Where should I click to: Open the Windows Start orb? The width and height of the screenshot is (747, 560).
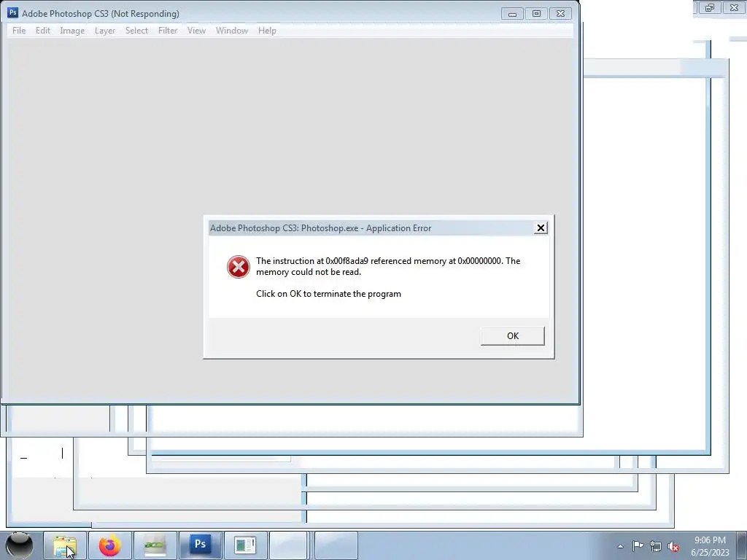pos(19,545)
